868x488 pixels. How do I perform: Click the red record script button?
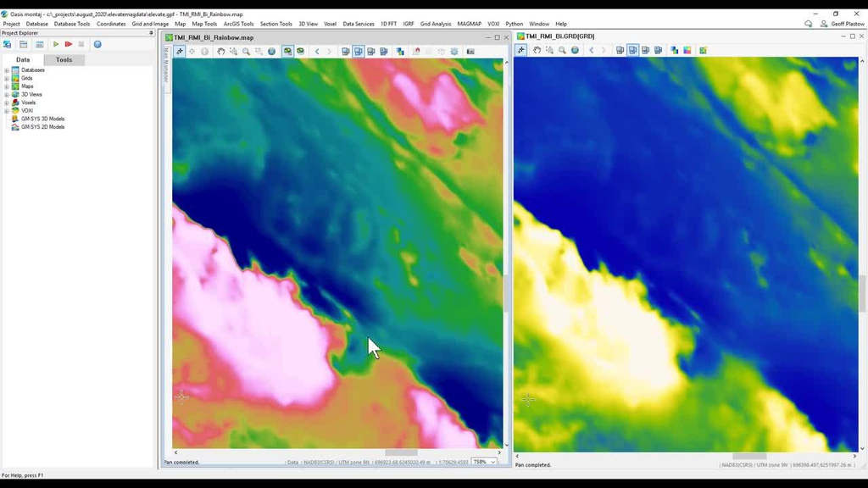coord(69,44)
